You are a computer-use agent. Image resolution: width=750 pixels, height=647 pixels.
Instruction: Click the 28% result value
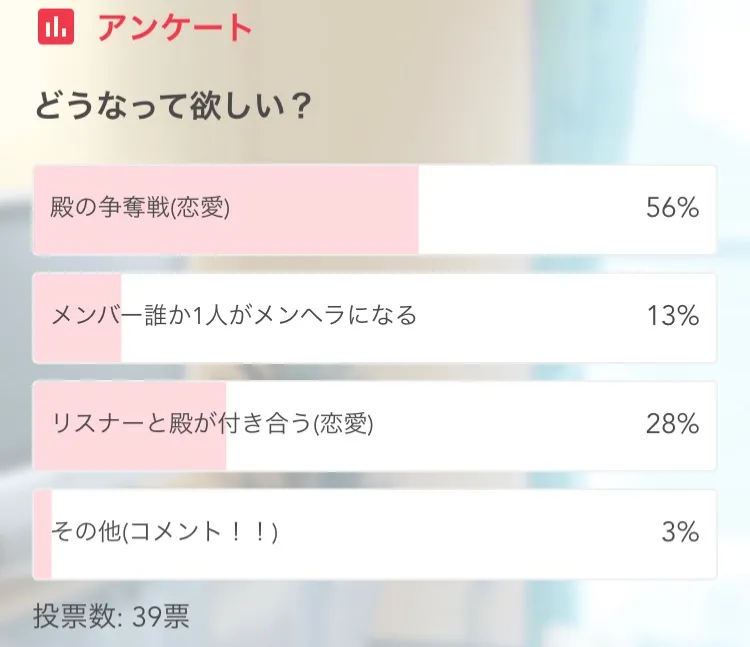tap(672, 424)
